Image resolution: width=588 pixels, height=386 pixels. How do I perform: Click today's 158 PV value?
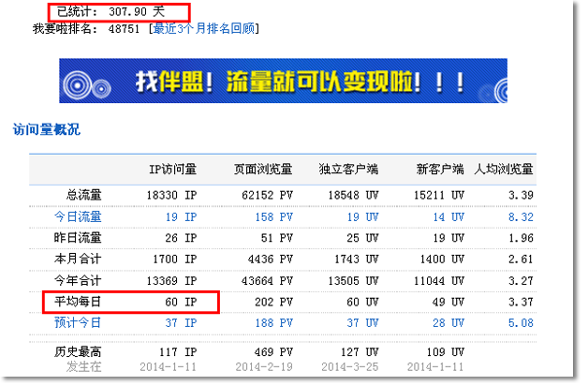[273, 216]
